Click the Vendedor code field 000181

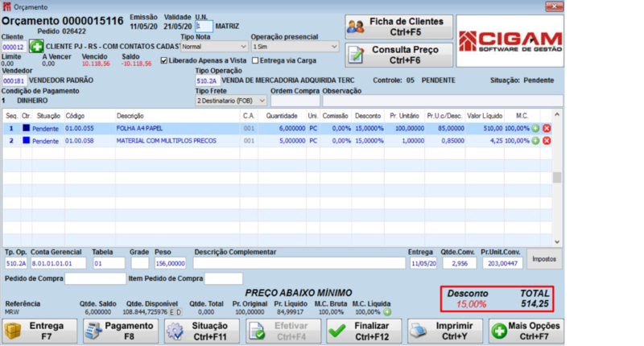[x=14, y=80]
